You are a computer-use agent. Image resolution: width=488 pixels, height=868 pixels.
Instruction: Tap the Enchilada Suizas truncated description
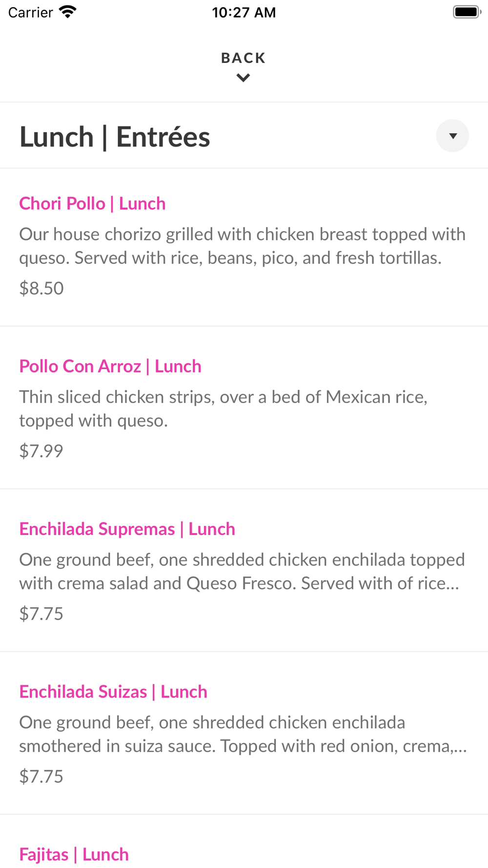point(242,734)
